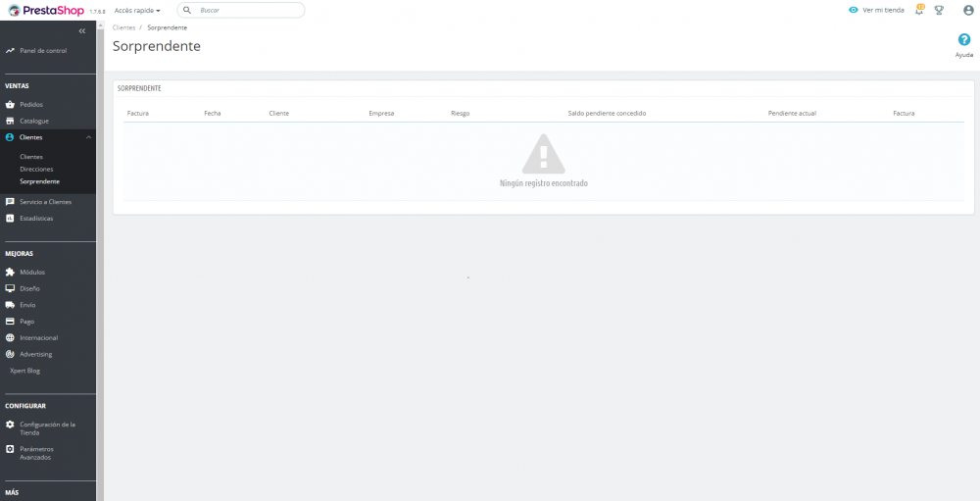This screenshot has height=501, width=980.
Task: Open the Accès rapide dropdown
Action: click(137, 11)
